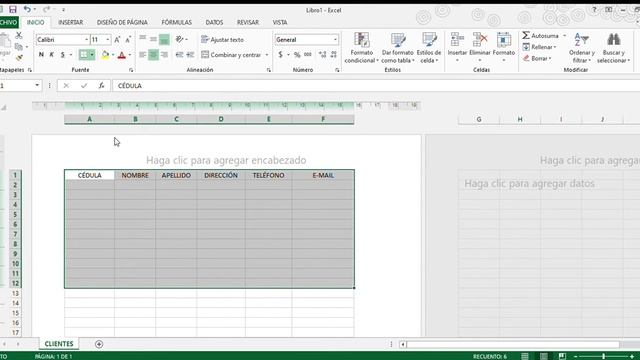Switch to the INSERTAR tab
This screenshot has height=360, width=640.
(x=71, y=22)
